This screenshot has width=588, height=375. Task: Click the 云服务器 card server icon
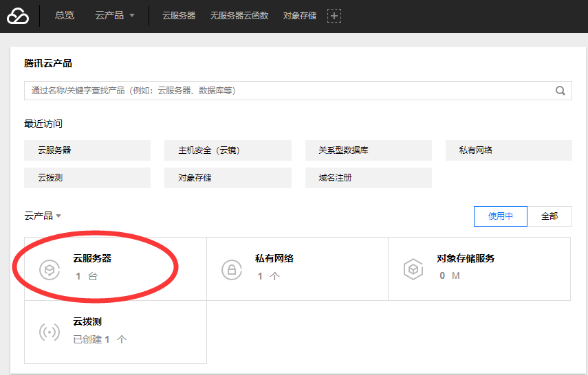click(50, 270)
